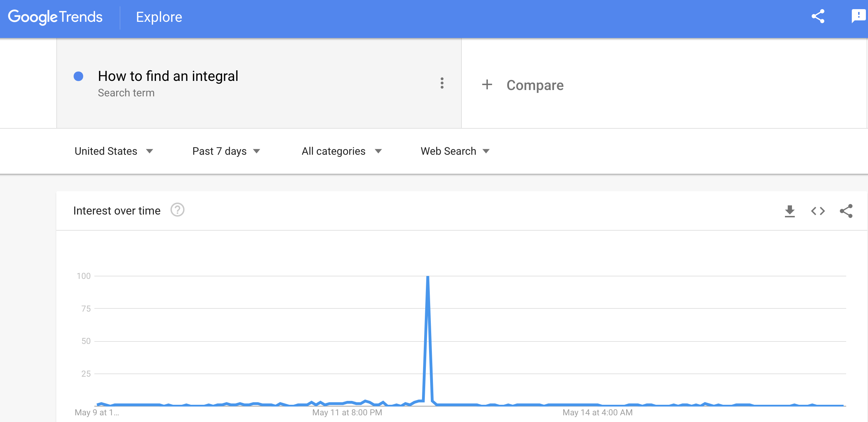The image size is (868, 422).
Task: Click the peak of the trend spike
Action: [428, 278]
